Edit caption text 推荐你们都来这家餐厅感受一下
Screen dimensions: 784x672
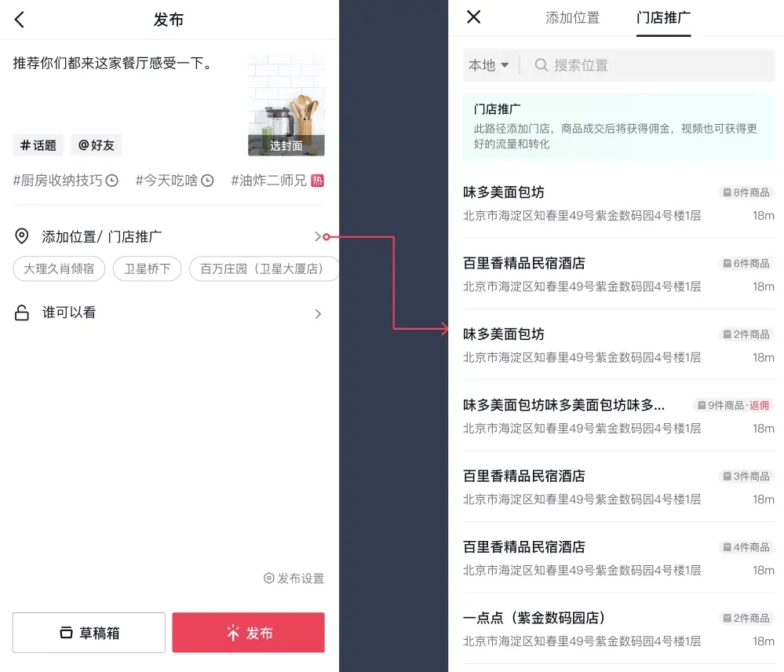[114, 64]
